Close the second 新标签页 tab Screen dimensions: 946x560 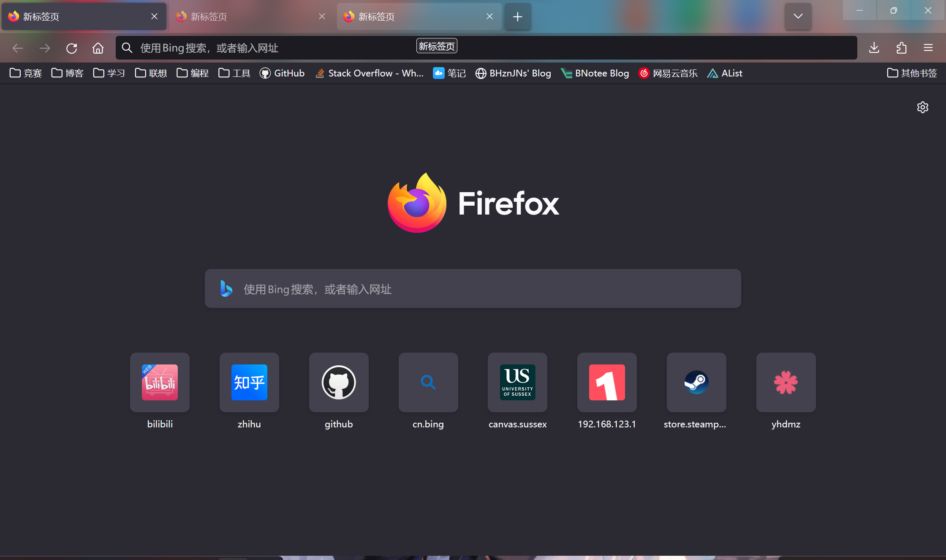coord(322,16)
